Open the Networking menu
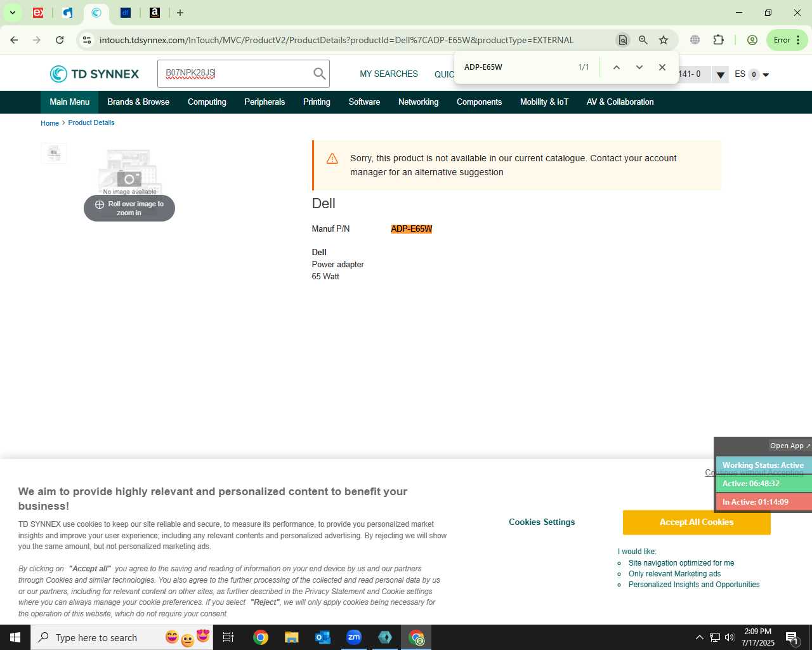The image size is (812, 650). 418,102
